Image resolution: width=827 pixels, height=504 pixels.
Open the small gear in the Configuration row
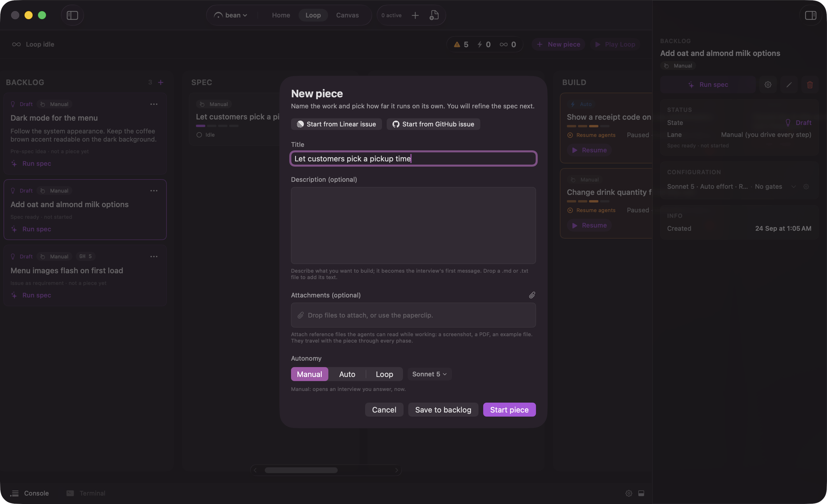[x=806, y=187]
